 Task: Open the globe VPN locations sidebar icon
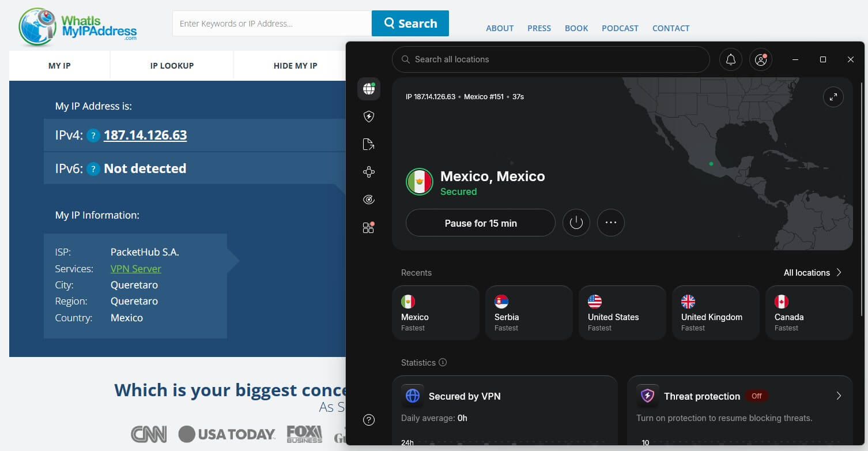coord(369,89)
